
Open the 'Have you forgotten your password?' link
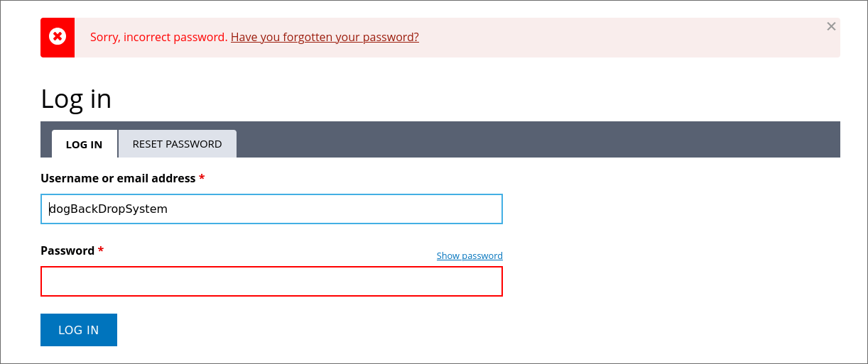click(325, 37)
